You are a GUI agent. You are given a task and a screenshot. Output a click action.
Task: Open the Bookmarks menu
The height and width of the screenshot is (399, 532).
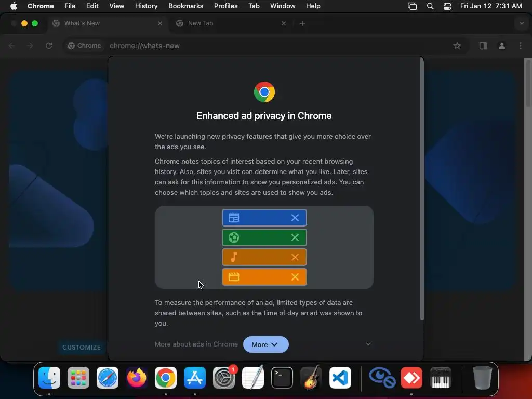tap(186, 6)
